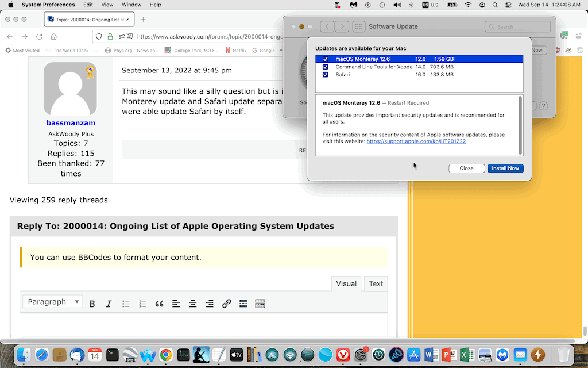Insert a bulleted list
Image resolution: width=588 pixels, height=368 pixels.
pyautogui.click(x=126, y=304)
